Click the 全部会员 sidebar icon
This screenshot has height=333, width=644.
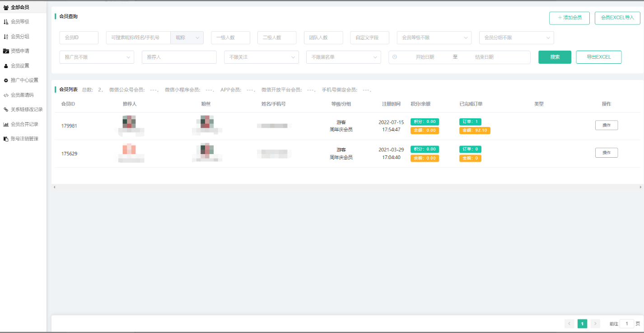(x=6, y=7)
